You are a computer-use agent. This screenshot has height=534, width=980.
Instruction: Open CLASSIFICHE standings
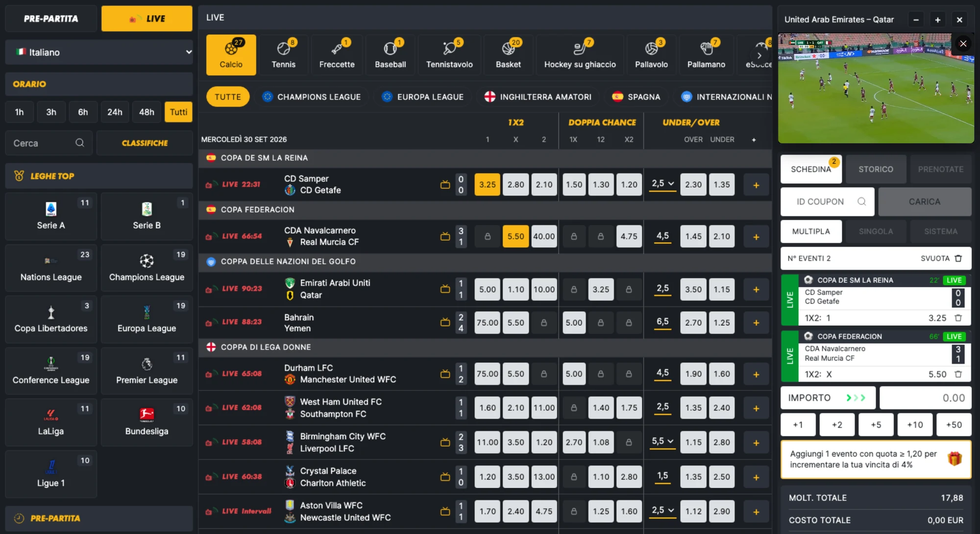(x=145, y=143)
